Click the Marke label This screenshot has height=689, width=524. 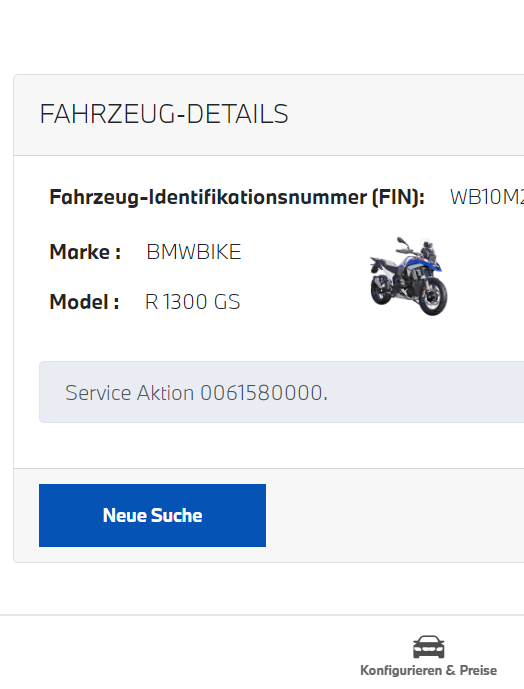(x=85, y=252)
